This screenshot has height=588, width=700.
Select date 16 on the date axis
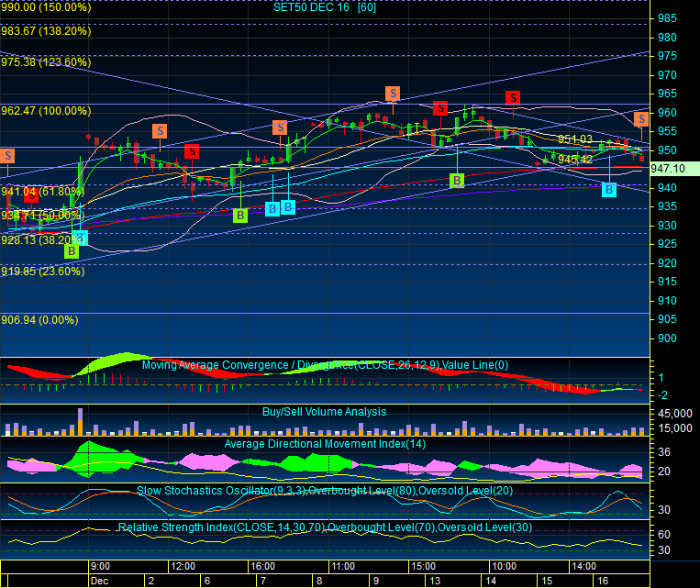click(x=603, y=581)
